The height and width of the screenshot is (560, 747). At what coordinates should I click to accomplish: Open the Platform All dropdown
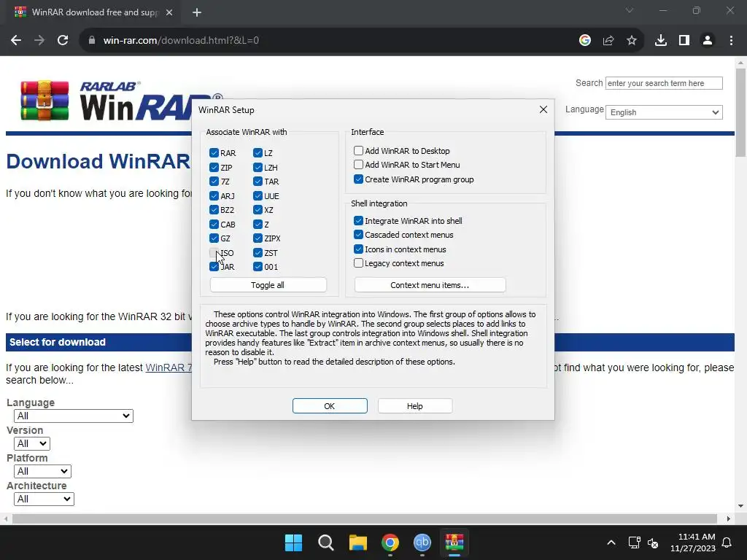click(x=42, y=471)
